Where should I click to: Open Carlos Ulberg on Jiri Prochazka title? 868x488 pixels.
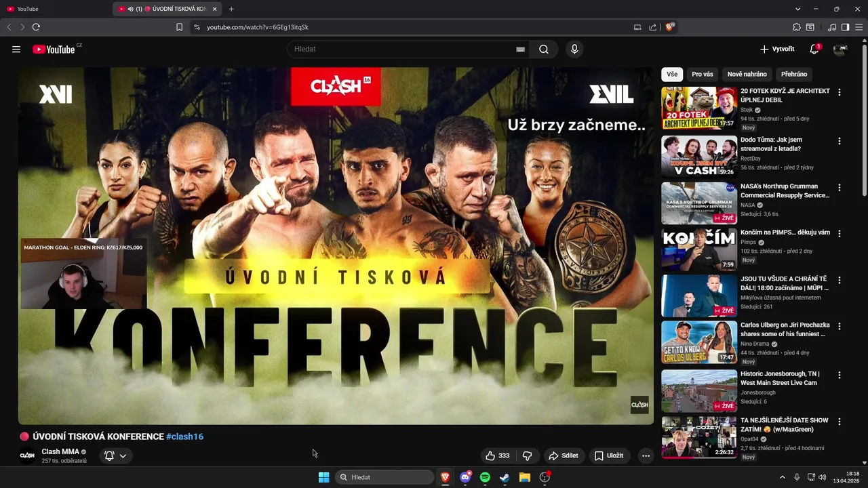tap(785, 329)
